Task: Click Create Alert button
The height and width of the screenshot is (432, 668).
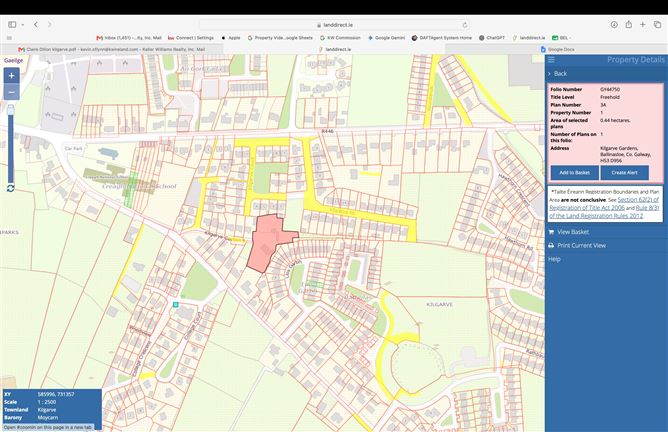Action: [x=624, y=173]
